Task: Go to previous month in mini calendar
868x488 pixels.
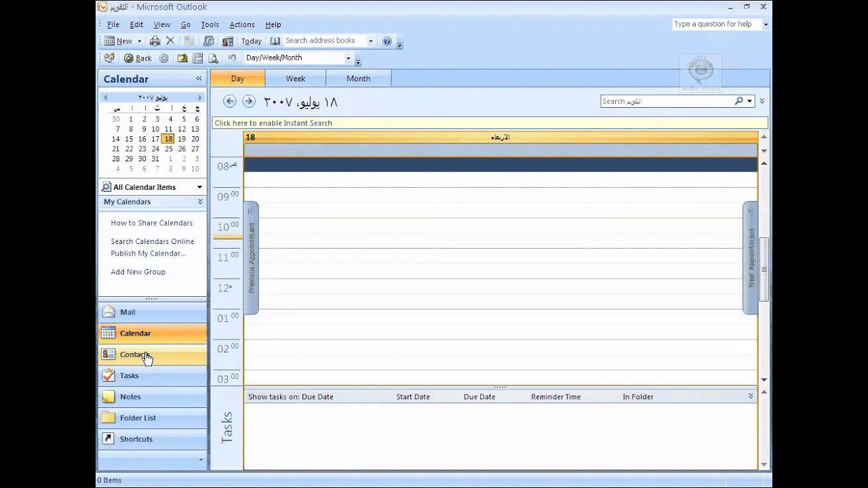Action: [105, 98]
